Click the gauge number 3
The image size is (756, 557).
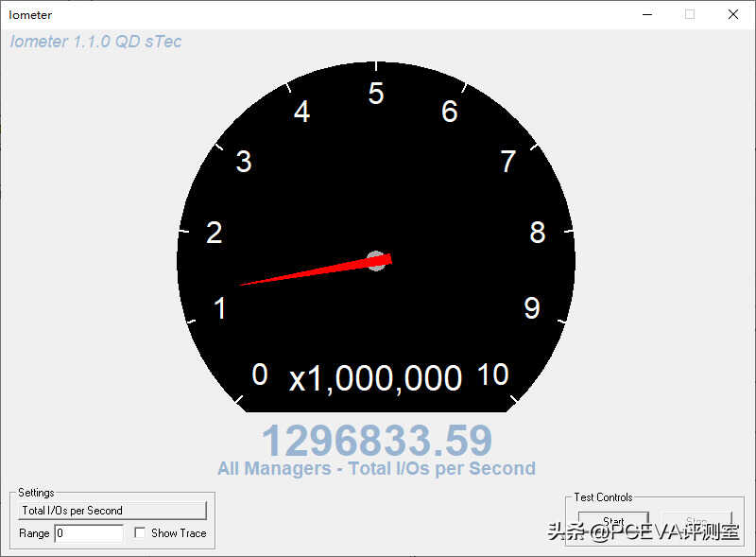click(244, 162)
